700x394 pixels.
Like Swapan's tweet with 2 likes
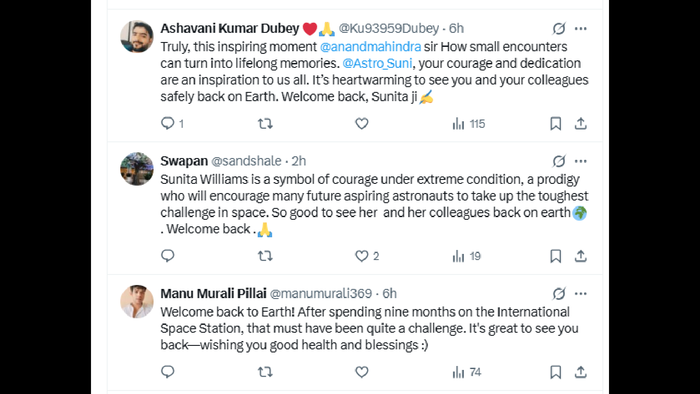(367, 256)
